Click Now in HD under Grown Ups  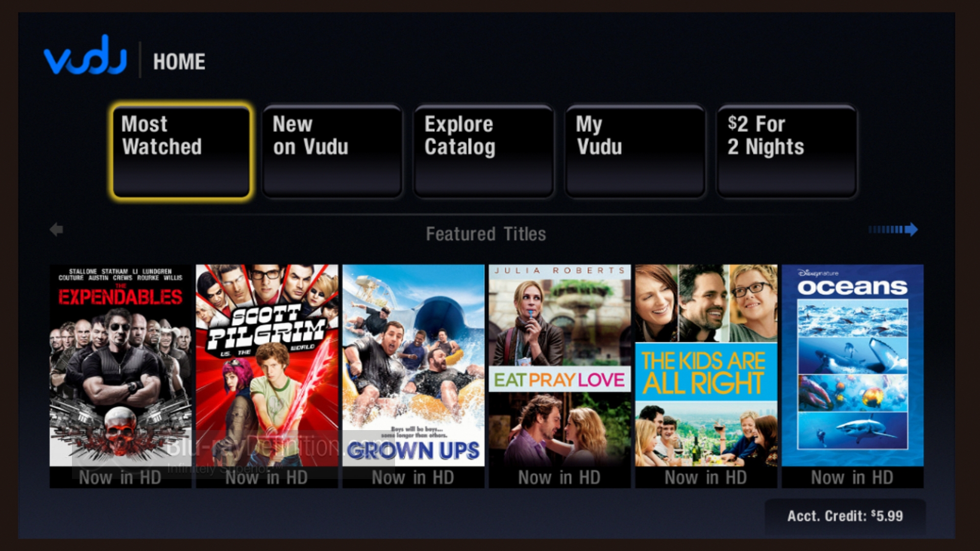coord(413,478)
